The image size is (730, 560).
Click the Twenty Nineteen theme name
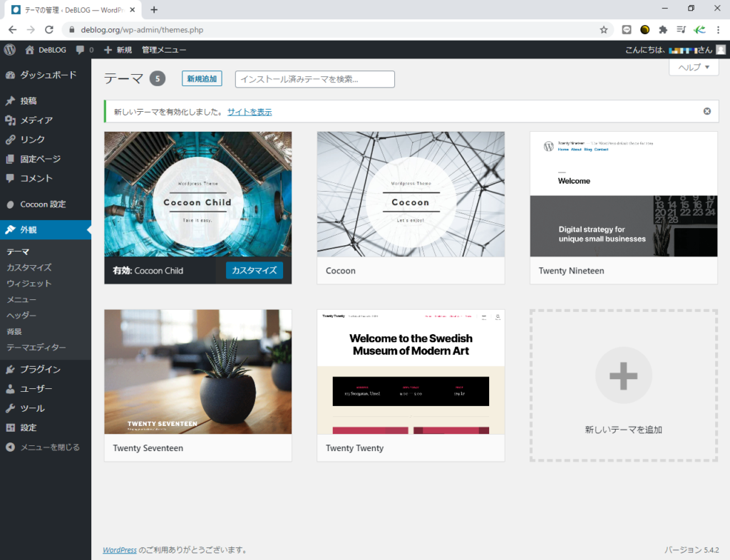coord(571,271)
